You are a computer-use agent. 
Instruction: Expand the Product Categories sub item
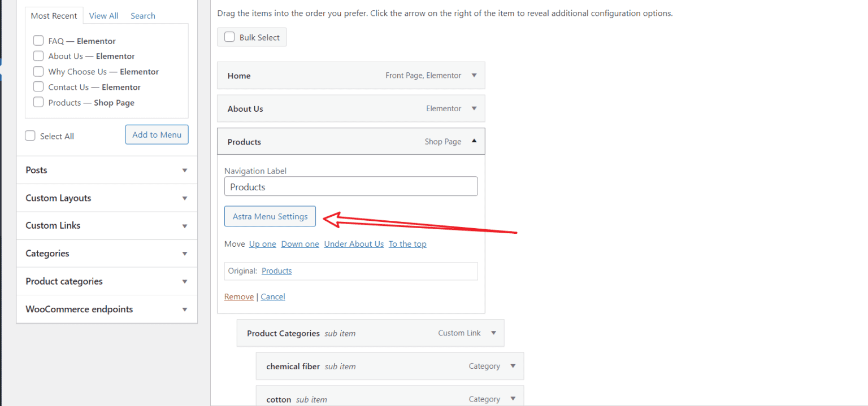(493, 333)
